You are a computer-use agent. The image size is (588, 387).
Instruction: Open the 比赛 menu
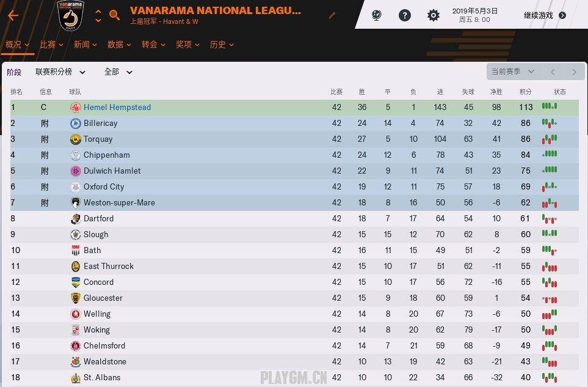click(51, 45)
